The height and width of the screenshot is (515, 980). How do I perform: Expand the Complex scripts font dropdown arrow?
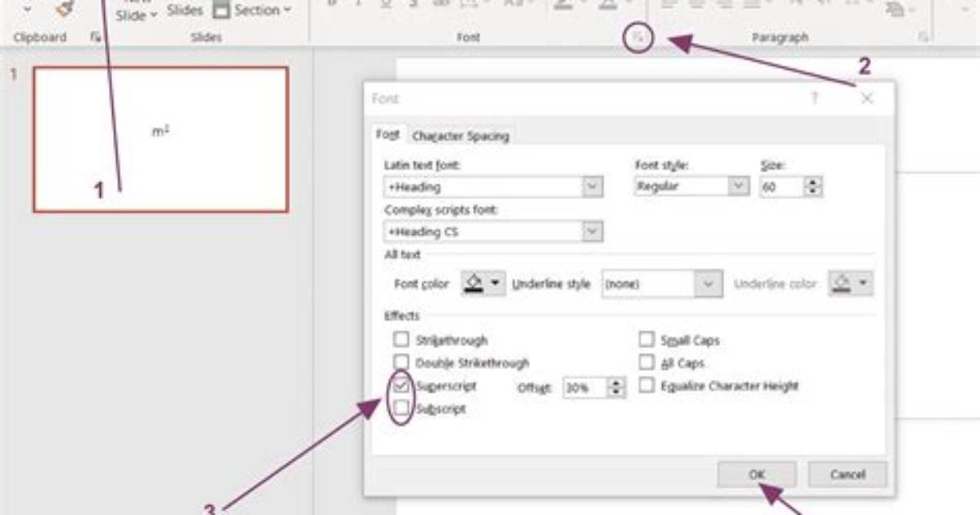pyautogui.click(x=592, y=231)
